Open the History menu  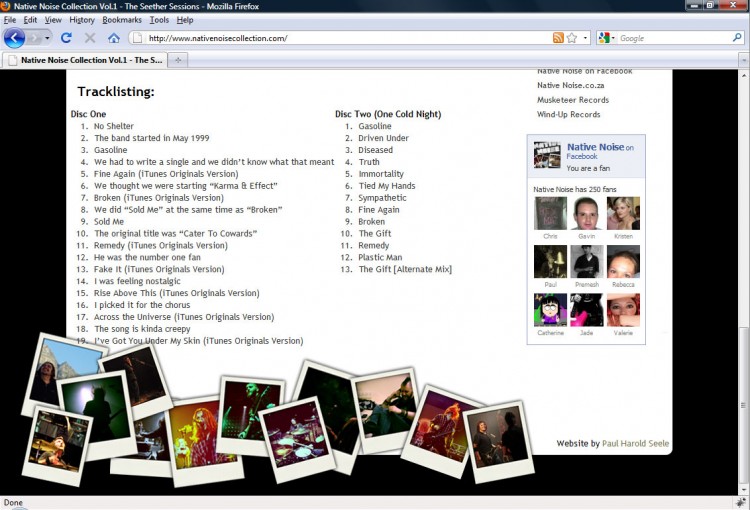82,20
